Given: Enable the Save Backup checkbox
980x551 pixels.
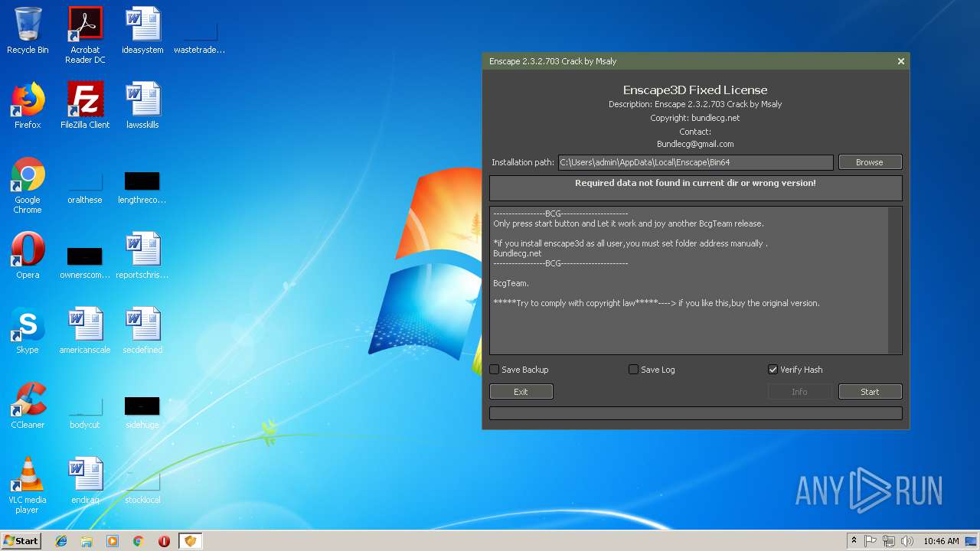Looking at the screenshot, I should [495, 370].
